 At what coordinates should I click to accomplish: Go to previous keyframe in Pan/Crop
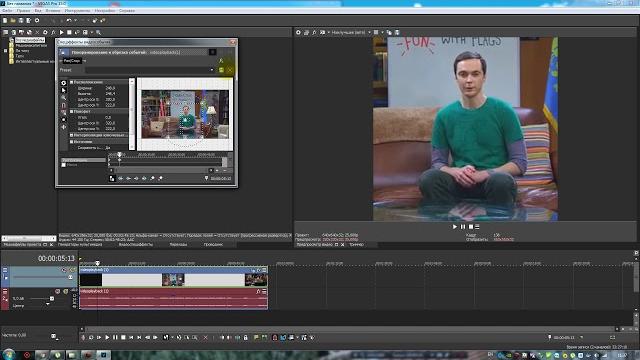[x=128, y=178]
